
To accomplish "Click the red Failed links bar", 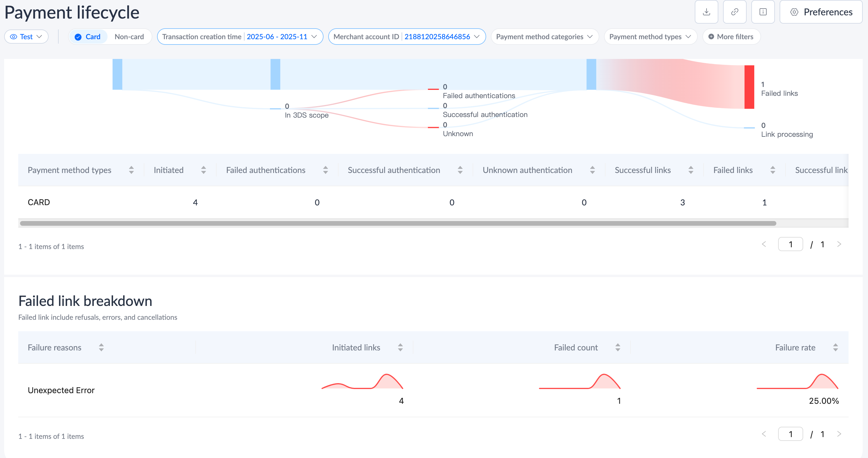I will [x=749, y=87].
